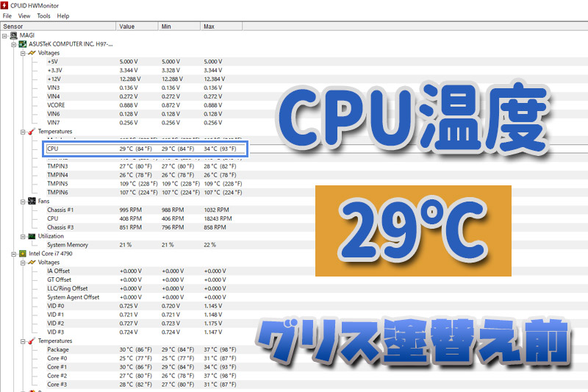Collapse the Utilization group
This screenshot has width=588, height=392.
click(x=23, y=236)
